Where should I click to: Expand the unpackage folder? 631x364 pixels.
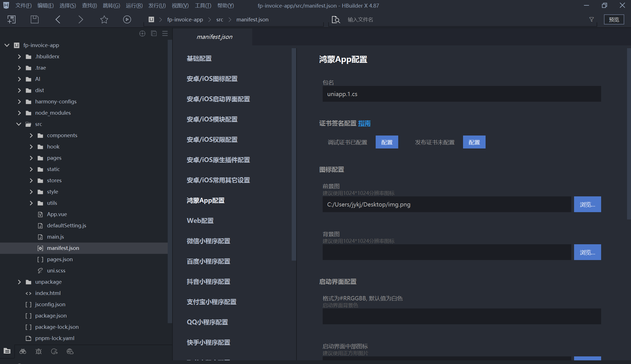19,282
